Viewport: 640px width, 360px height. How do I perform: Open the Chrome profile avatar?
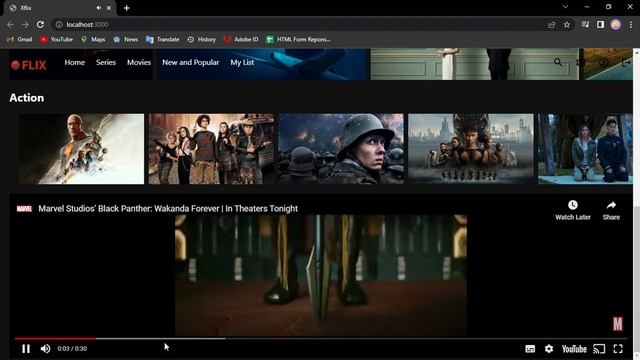pos(616,24)
